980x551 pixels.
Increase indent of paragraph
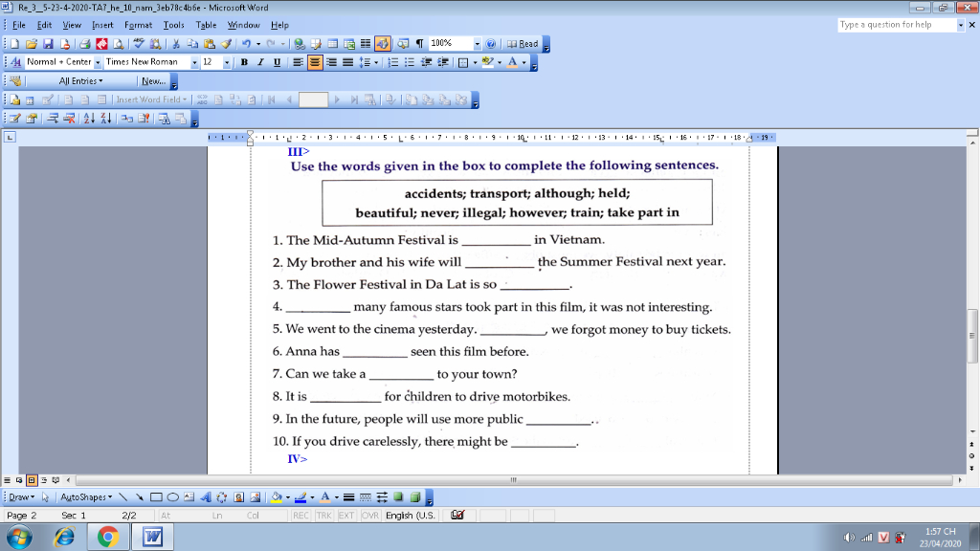(x=443, y=62)
